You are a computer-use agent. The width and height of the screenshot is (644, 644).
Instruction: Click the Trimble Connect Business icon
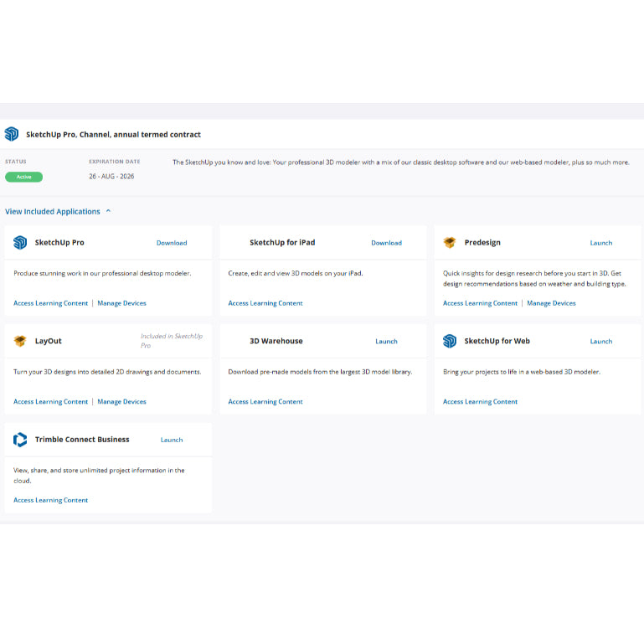(20, 440)
